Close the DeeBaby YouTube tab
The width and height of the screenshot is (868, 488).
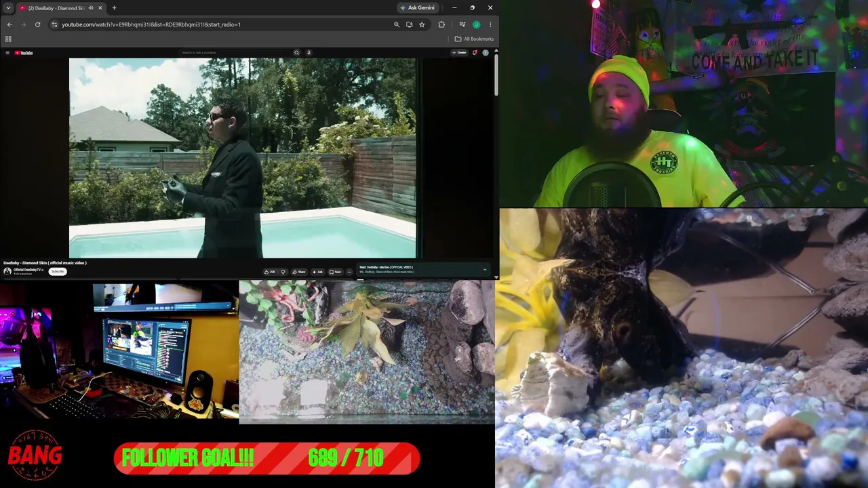tap(100, 8)
